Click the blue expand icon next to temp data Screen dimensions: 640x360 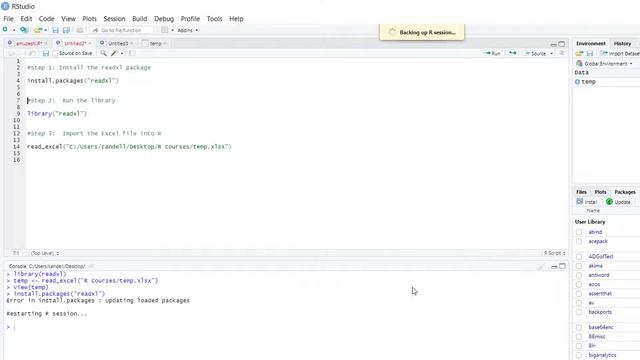pyautogui.click(x=577, y=82)
